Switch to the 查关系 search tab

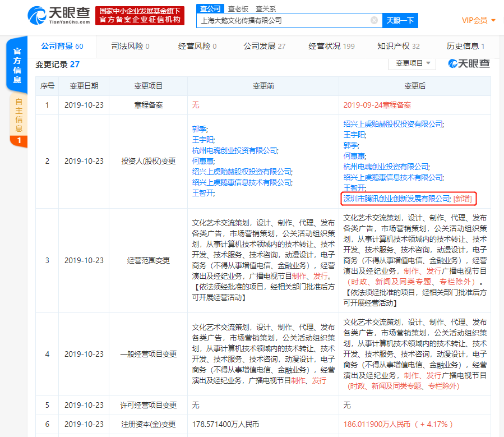(266, 9)
